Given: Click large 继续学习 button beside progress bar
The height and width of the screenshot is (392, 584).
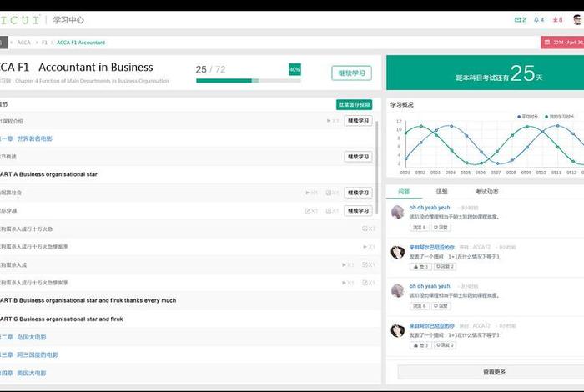Looking at the screenshot, I should pos(351,73).
